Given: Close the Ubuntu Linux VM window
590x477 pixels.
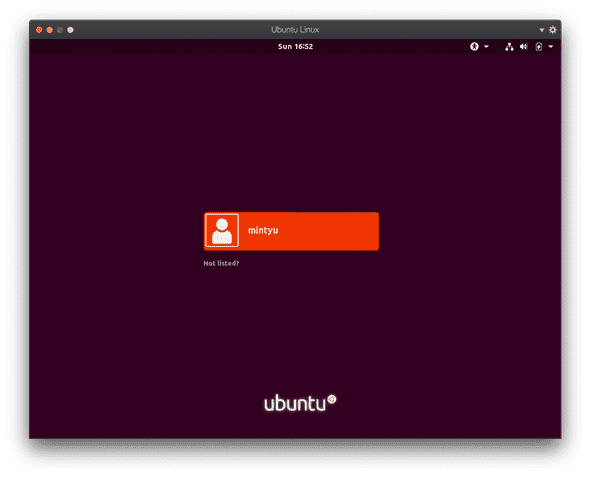Looking at the screenshot, I should pos(39,30).
